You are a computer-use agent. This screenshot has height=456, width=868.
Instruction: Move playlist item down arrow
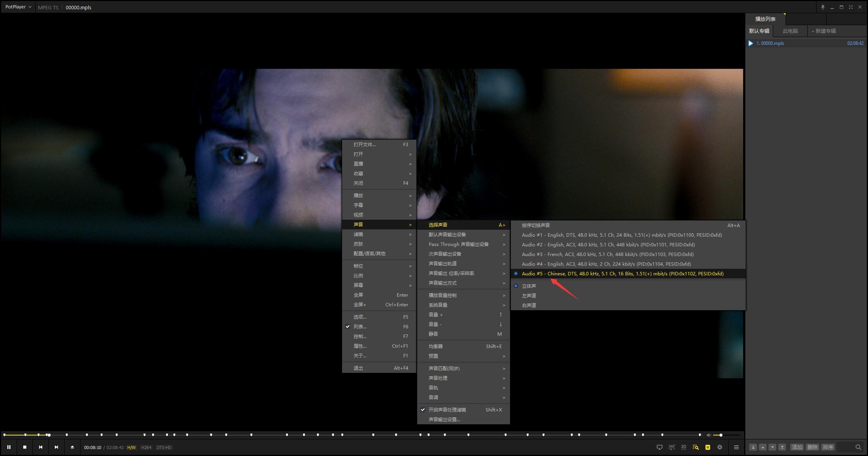(x=772, y=447)
